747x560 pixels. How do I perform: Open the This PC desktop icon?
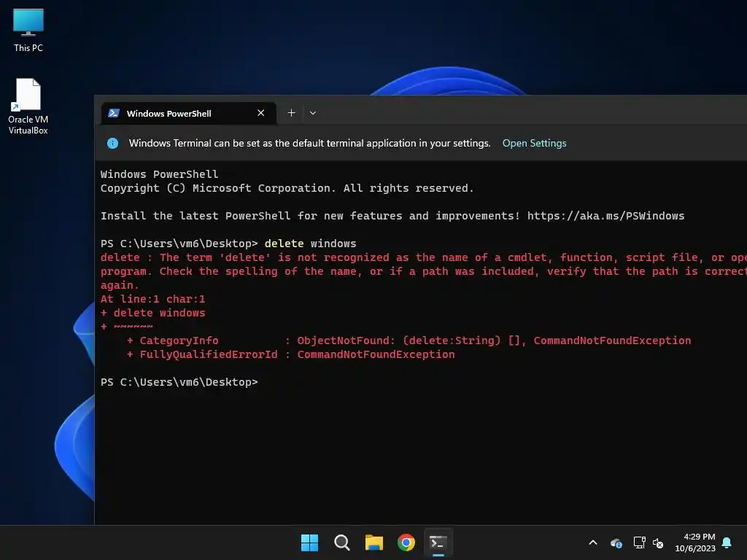click(x=28, y=31)
